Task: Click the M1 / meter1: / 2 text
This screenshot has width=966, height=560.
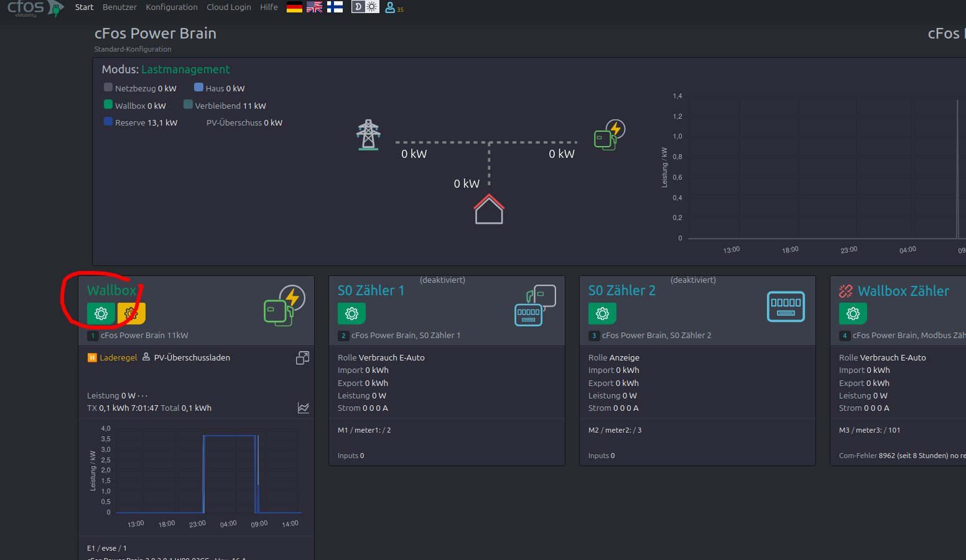Action: tap(365, 430)
